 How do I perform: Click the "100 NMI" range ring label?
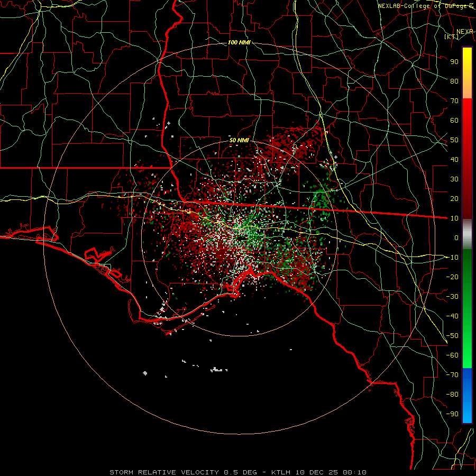tap(239, 42)
